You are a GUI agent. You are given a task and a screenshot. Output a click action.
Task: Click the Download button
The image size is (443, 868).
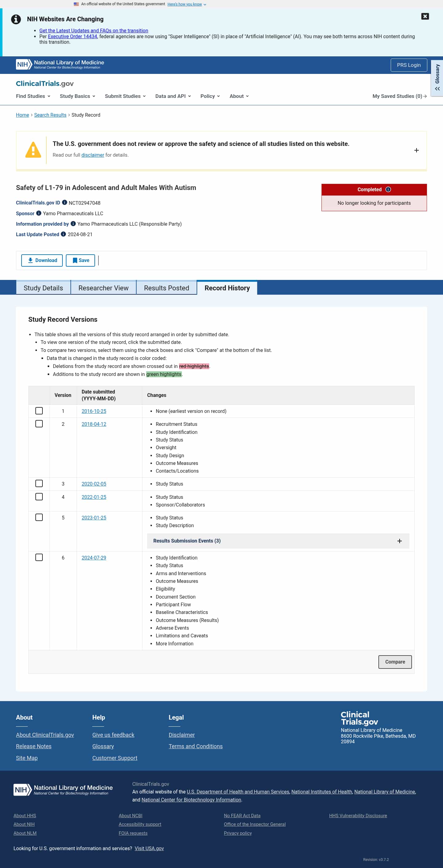coord(42,260)
